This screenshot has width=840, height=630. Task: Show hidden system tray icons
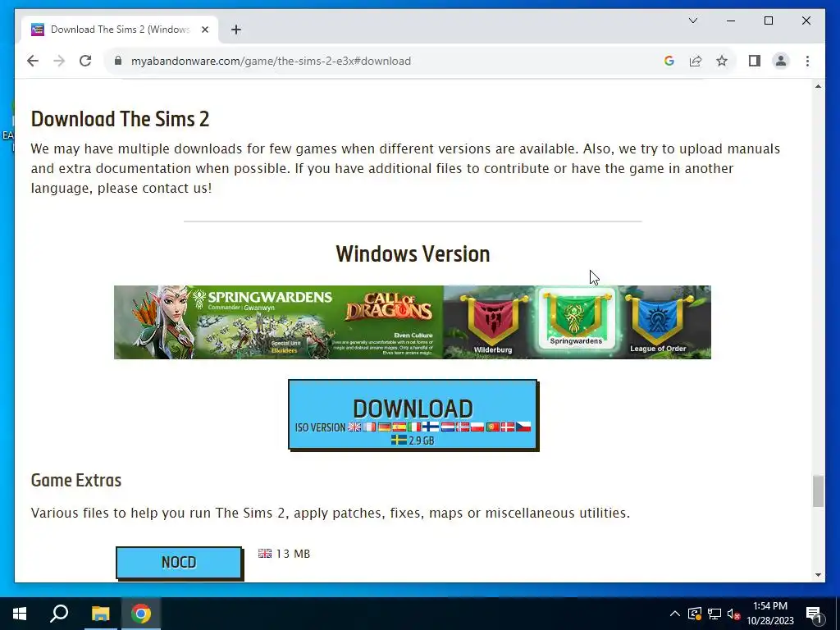[x=674, y=614]
